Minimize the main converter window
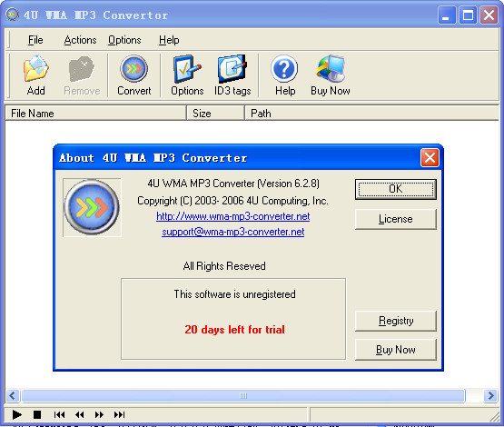 [x=447, y=15]
